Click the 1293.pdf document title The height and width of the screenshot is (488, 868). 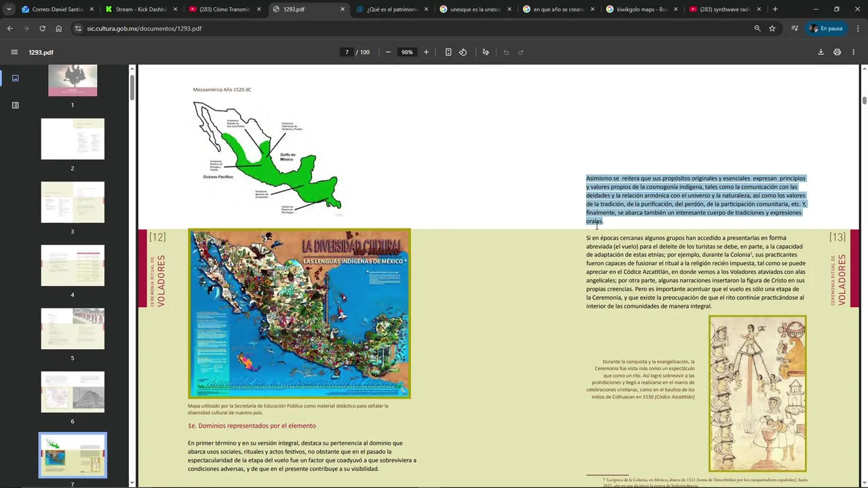pos(41,52)
